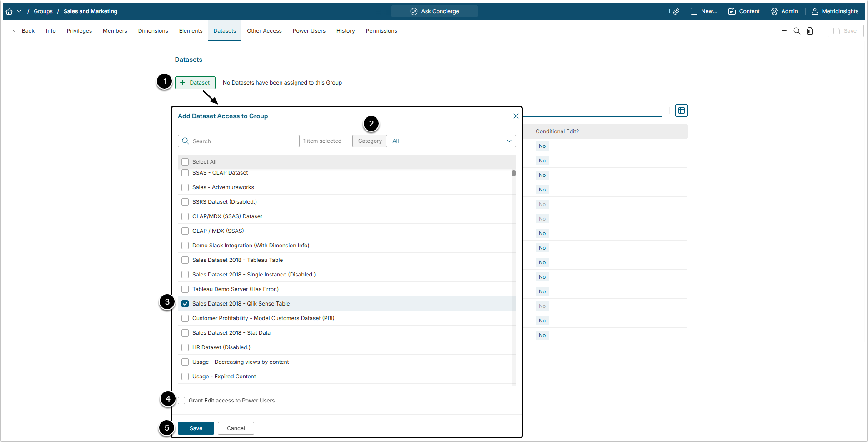Viewport: 868px width, 442px height.
Task: Open the New... menu
Action: coord(704,11)
